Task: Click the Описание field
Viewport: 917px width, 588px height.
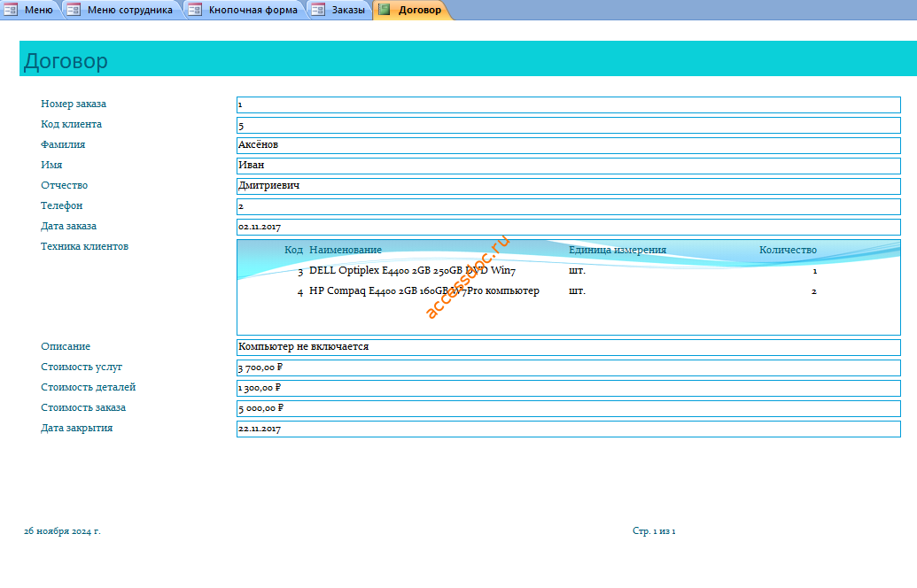Action: pyautogui.click(x=569, y=347)
